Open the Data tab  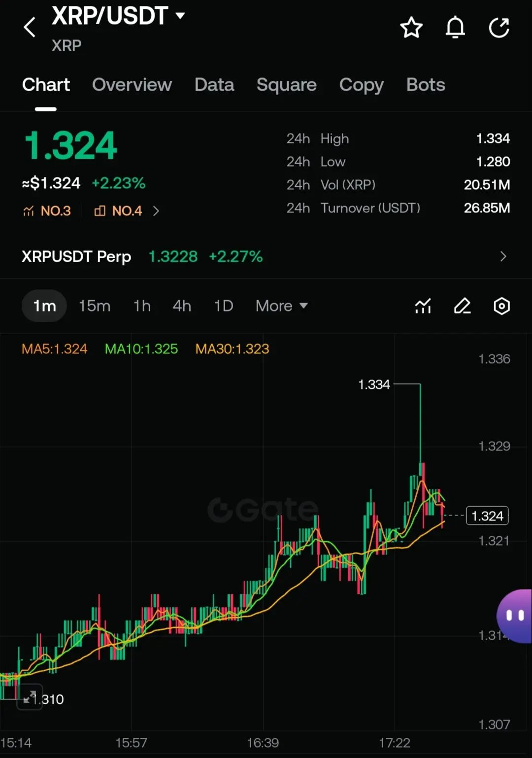214,85
